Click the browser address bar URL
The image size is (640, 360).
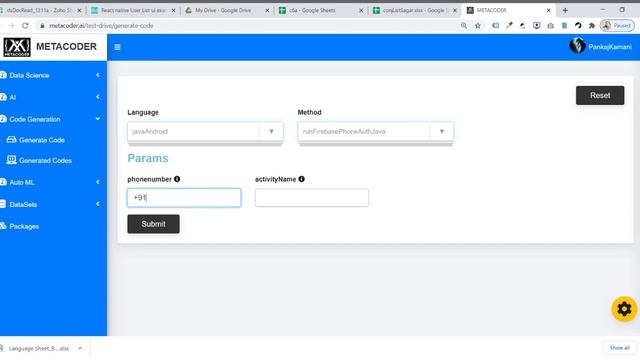(x=101, y=26)
